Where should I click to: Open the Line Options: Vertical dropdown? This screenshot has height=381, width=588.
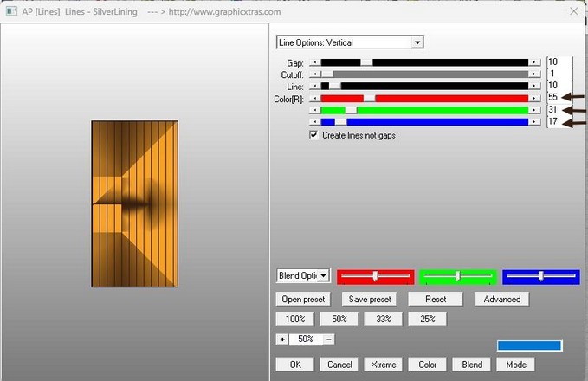(x=417, y=42)
